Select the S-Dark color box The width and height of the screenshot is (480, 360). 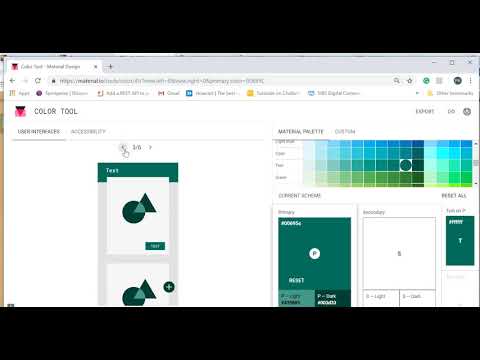coord(417,298)
